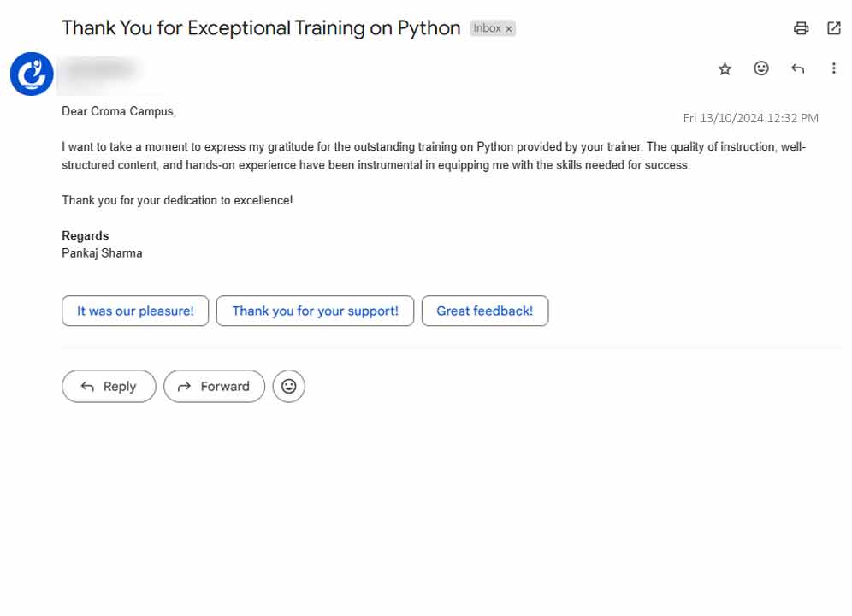The image size is (852, 616).
Task: Click the email timestamp Fri 13/10/2024
Action: (x=750, y=118)
